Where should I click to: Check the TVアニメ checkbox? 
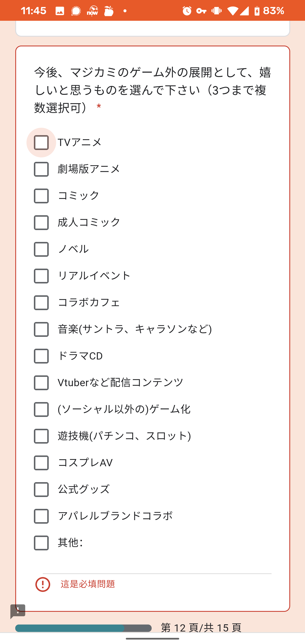point(41,143)
